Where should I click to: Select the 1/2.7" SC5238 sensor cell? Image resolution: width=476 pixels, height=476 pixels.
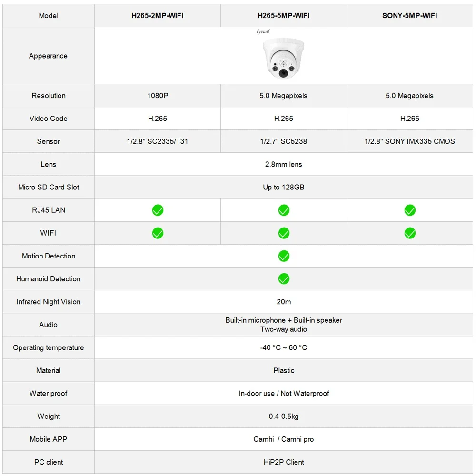click(x=284, y=141)
